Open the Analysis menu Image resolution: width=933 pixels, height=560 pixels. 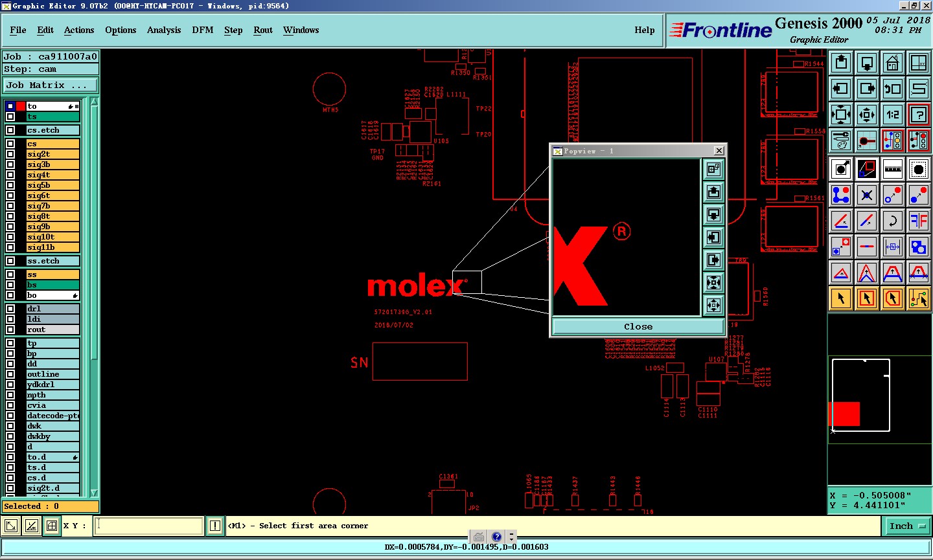coord(164,30)
